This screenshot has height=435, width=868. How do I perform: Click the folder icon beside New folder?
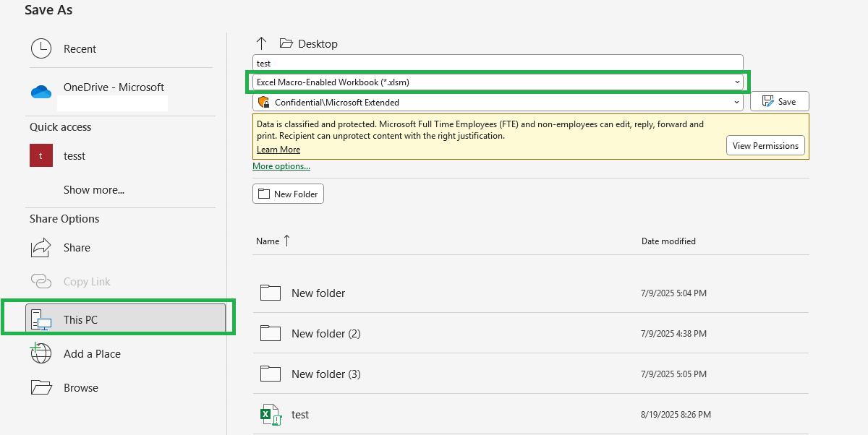click(270, 293)
